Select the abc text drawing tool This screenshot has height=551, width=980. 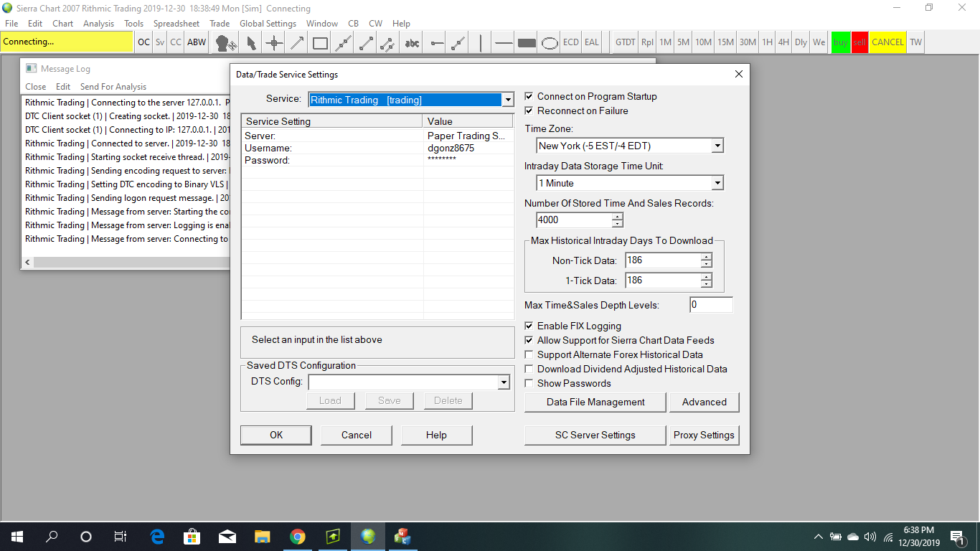coord(412,42)
